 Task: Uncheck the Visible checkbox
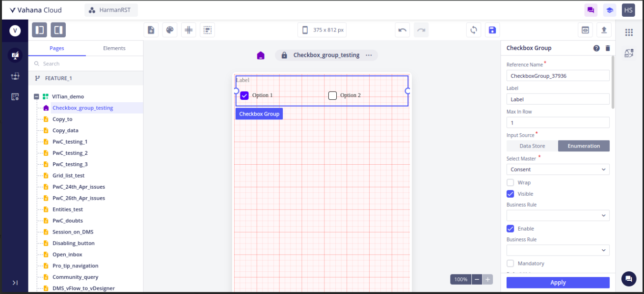tap(510, 194)
